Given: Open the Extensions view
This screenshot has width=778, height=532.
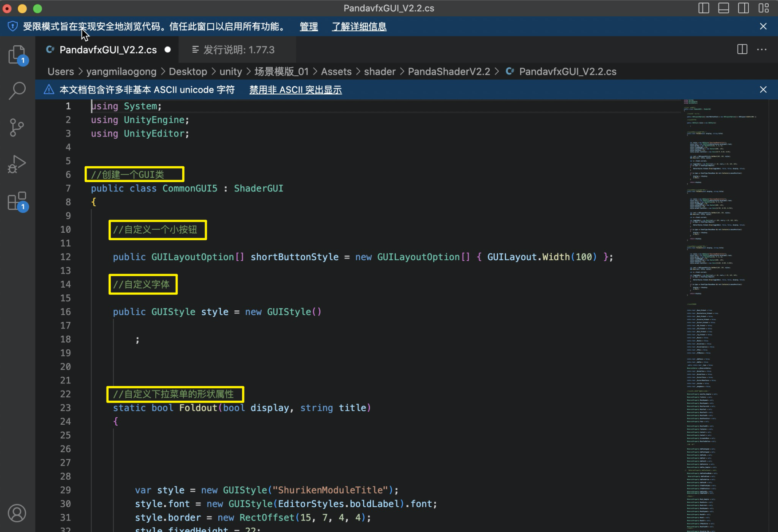Looking at the screenshot, I should point(17,201).
